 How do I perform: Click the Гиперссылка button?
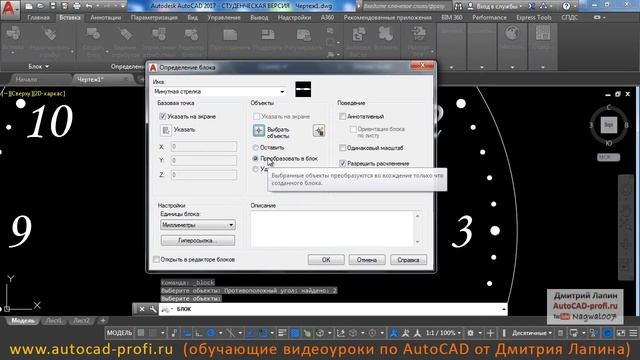[198, 240]
